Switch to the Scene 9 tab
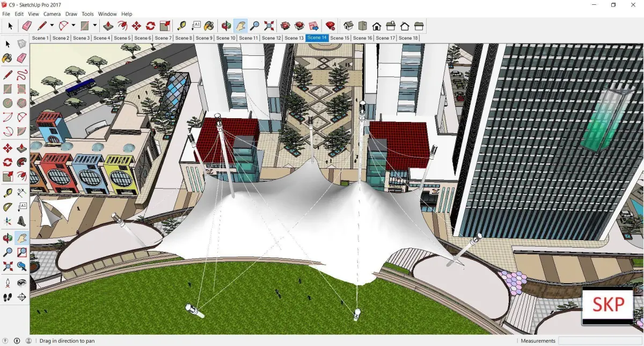 pyautogui.click(x=204, y=38)
